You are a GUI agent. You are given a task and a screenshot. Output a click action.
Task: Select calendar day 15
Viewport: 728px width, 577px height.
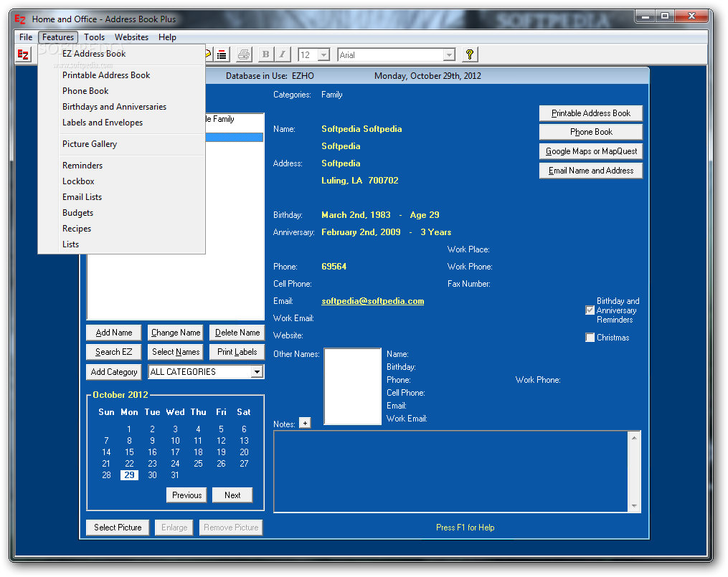pyautogui.click(x=129, y=452)
